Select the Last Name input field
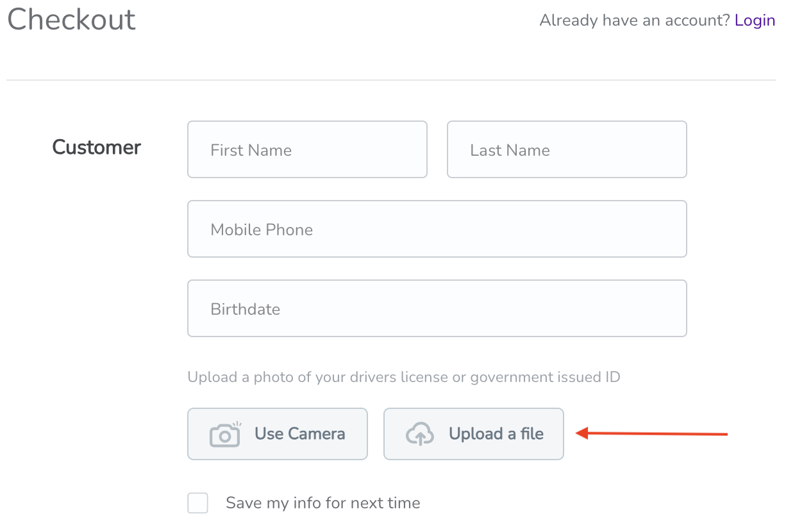795x532 pixels. click(567, 149)
